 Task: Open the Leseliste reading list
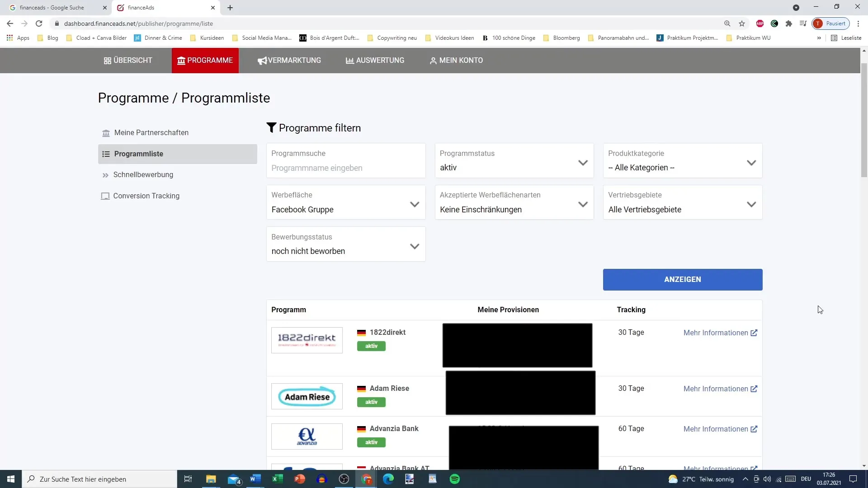[x=846, y=38]
